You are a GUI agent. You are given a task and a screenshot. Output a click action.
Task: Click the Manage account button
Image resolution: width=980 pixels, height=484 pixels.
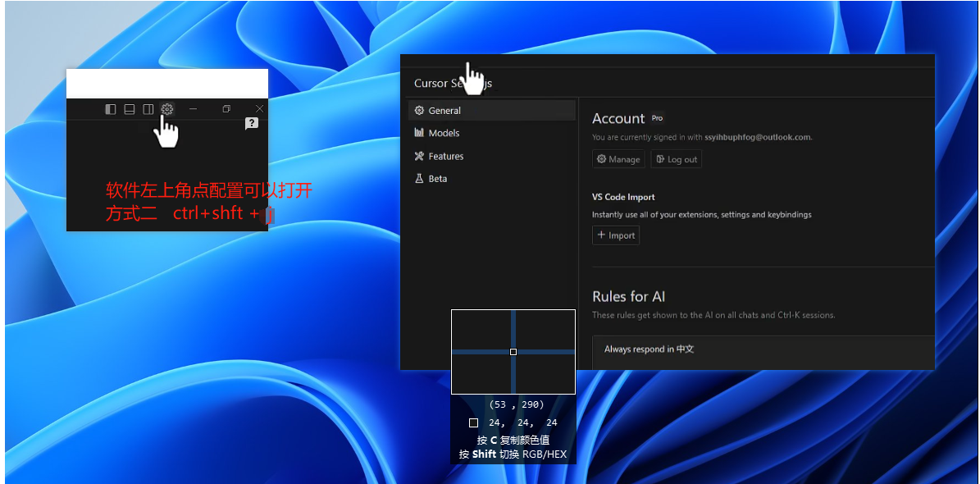(618, 159)
